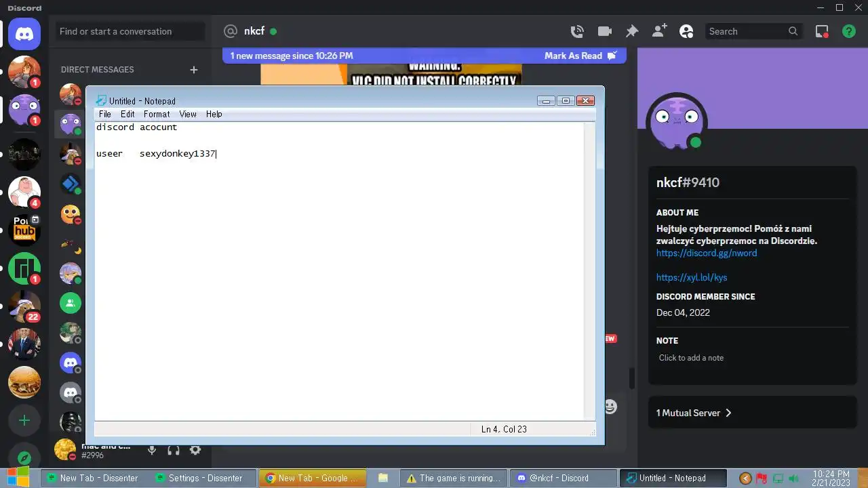Open Notepad Help menu
The height and width of the screenshot is (488, 868).
(214, 114)
